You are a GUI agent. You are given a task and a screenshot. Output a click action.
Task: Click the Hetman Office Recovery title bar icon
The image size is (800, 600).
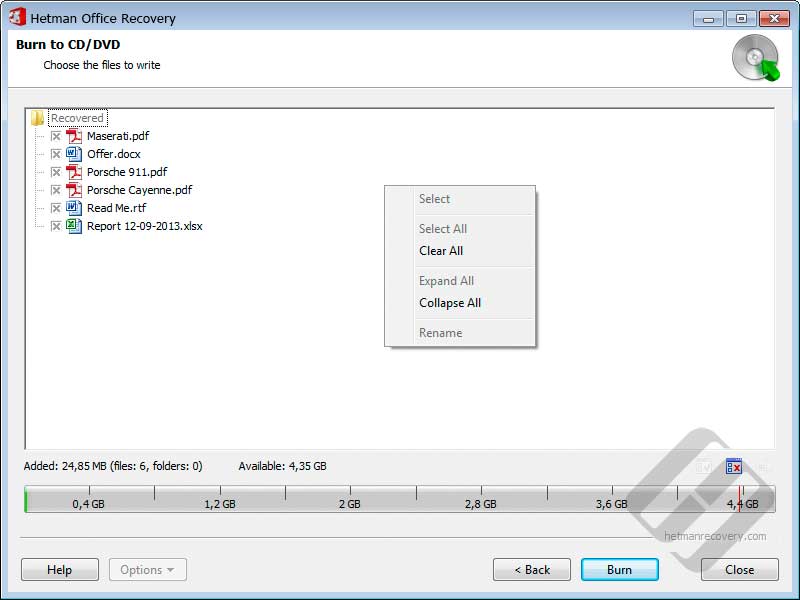click(17, 17)
